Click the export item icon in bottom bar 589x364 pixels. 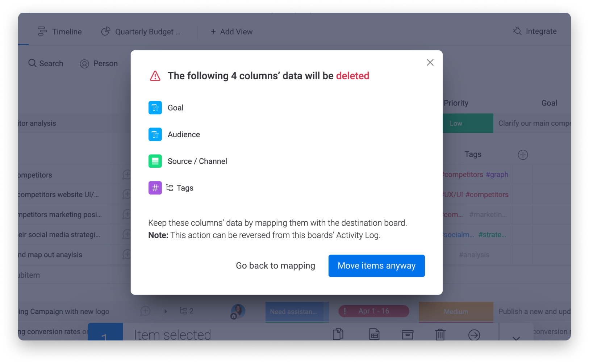click(374, 334)
